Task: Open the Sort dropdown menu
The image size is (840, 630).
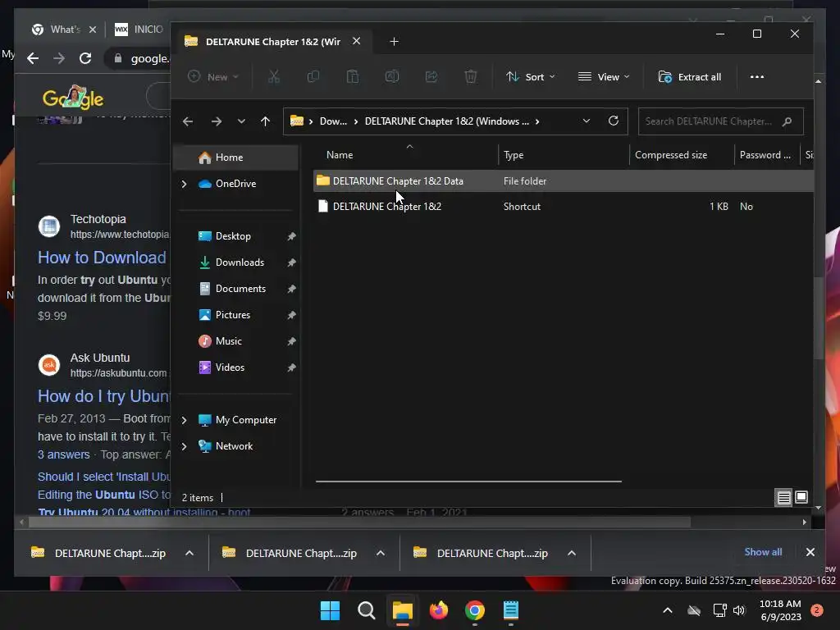Action: click(531, 76)
